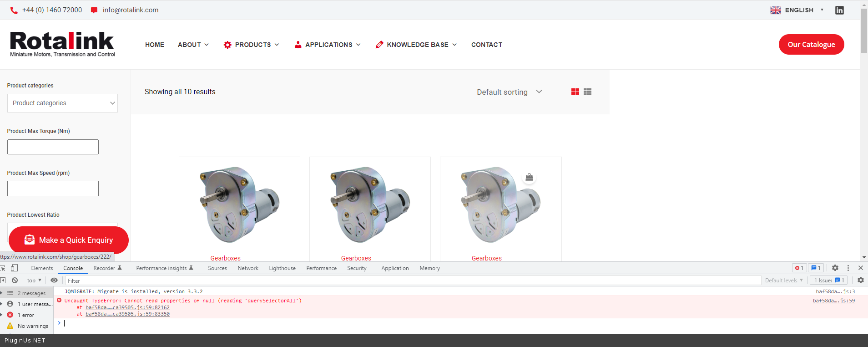868x347 pixels.
Task: Switch to grid view layout
Action: (x=575, y=92)
